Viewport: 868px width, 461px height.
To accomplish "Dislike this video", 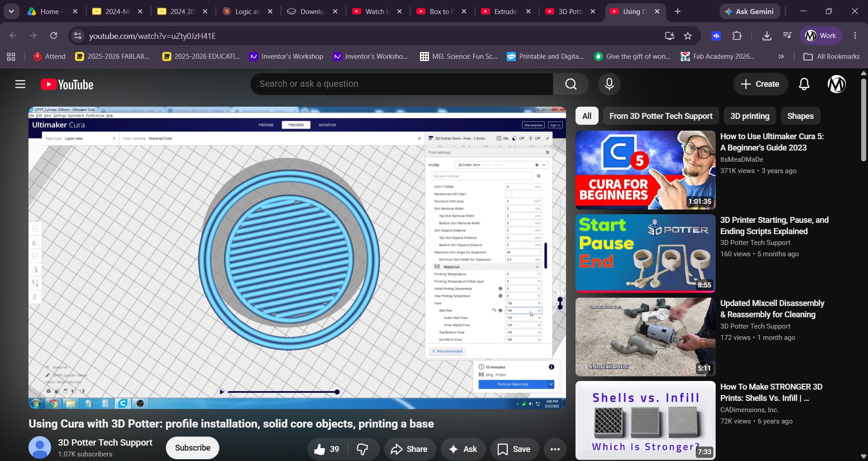I will [363, 449].
